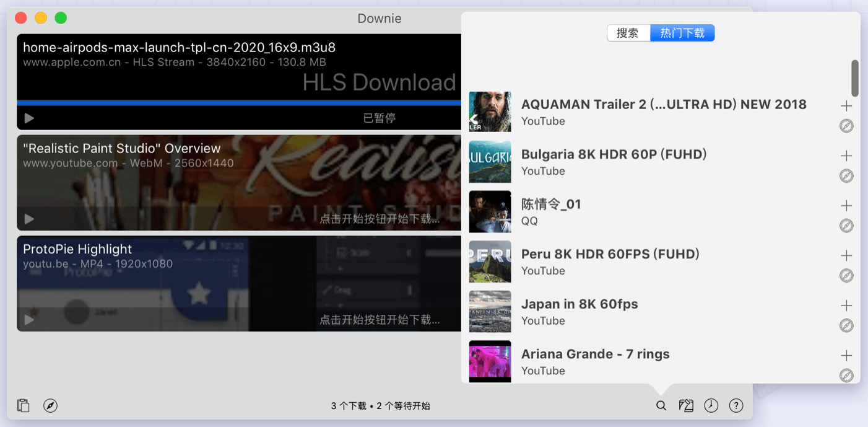Click the Peru 8K HDR thumbnail
868x427 pixels.
(490, 262)
